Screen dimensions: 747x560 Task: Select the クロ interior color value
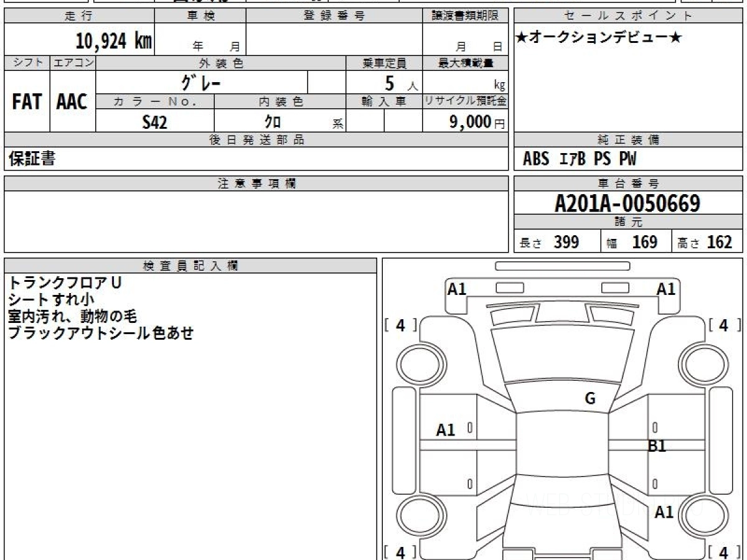coord(273,123)
